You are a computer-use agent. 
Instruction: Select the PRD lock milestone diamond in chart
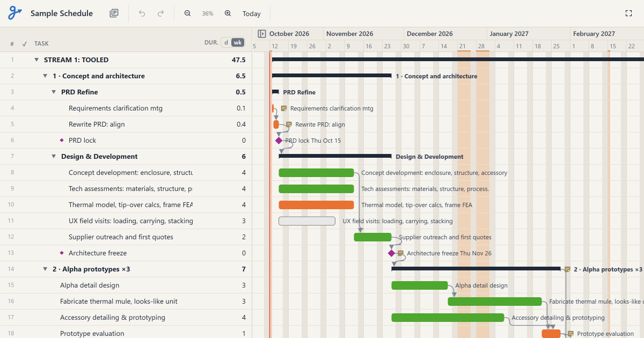pyautogui.click(x=279, y=141)
